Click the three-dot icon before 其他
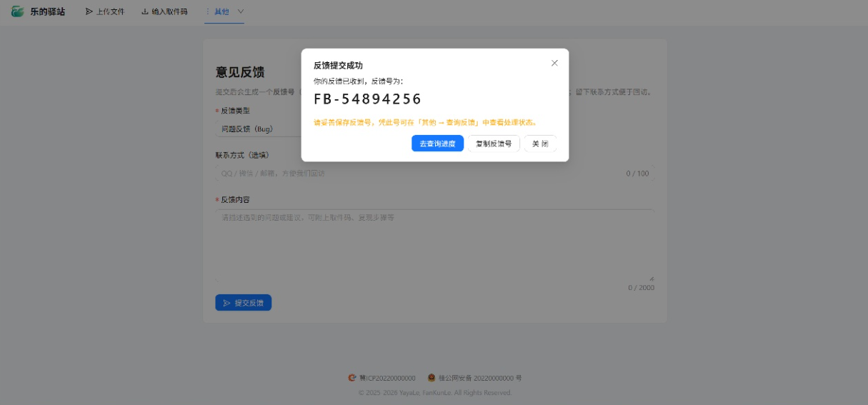The height and width of the screenshot is (405, 868). (208, 11)
